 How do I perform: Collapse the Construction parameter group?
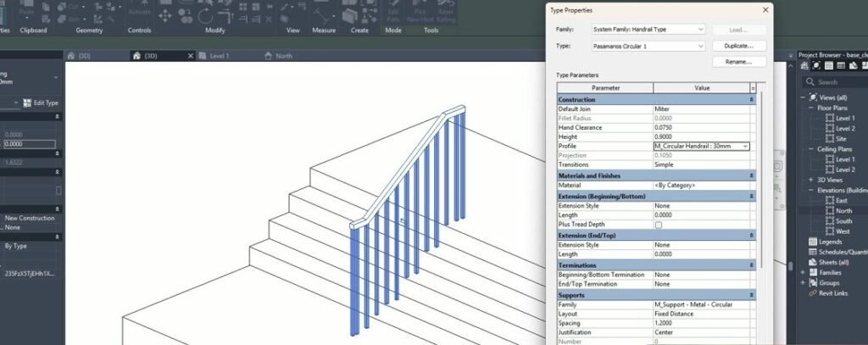point(751,100)
